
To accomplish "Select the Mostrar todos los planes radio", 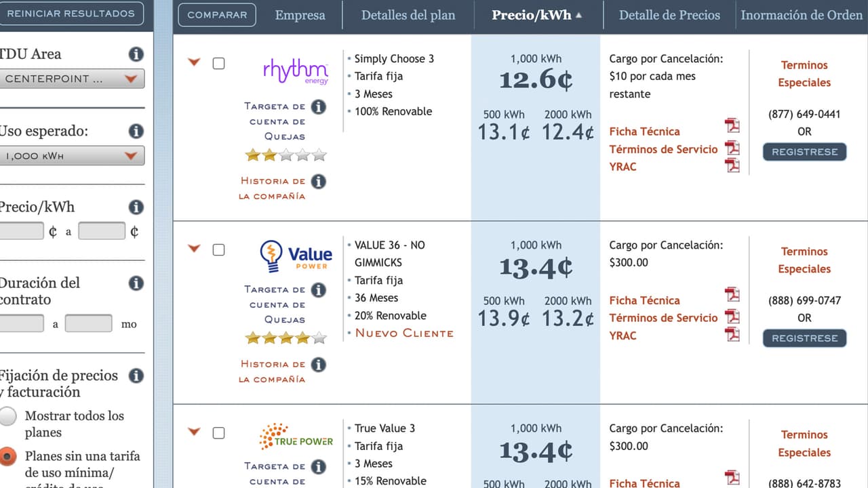I will point(7,416).
